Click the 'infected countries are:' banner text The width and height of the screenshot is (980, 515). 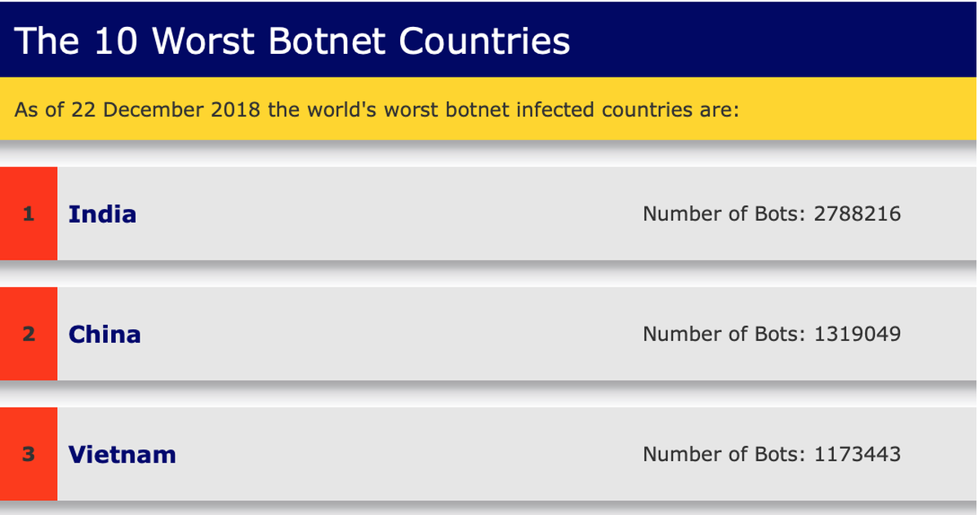click(627, 109)
